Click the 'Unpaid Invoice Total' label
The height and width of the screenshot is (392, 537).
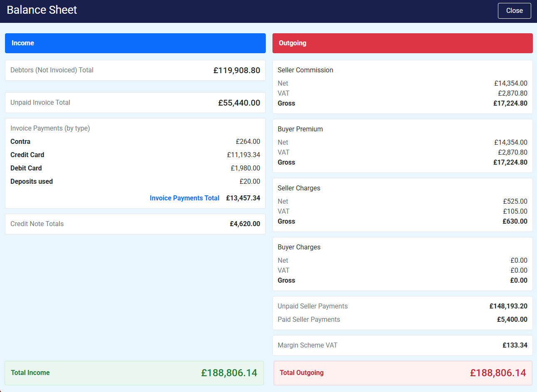pyautogui.click(x=40, y=103)
